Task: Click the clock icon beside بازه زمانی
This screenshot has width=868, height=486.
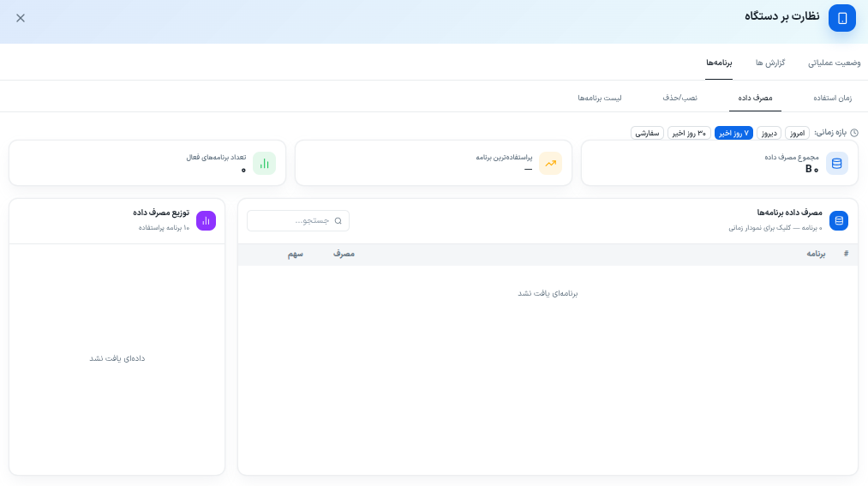Action: tap(854, 133)
